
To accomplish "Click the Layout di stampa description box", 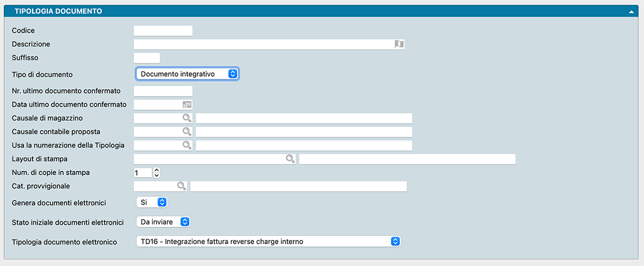I will click(407, 159).
